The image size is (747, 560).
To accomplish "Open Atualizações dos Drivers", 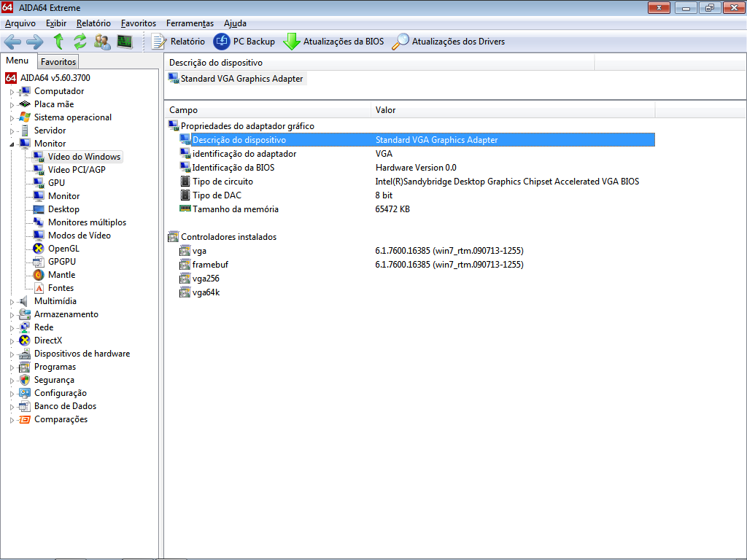I will point(449,42).
